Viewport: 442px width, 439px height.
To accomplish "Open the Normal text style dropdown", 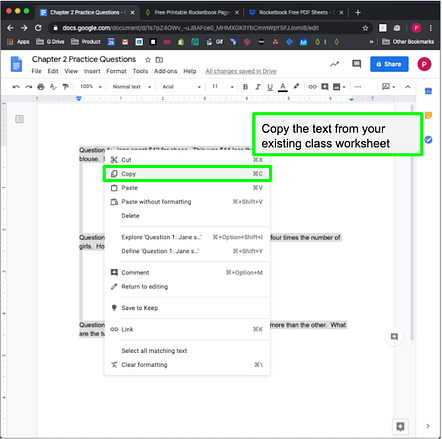I will (132, 87).
